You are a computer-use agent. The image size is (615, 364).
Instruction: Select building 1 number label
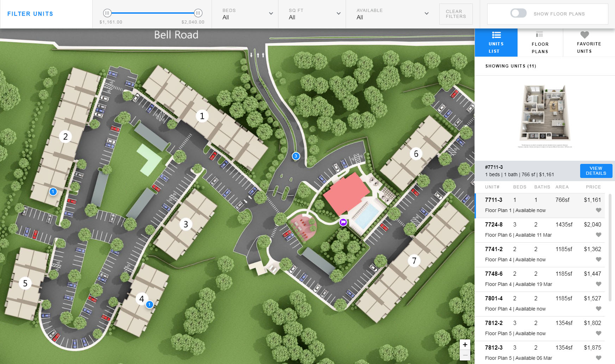click(x=202, y=116)
